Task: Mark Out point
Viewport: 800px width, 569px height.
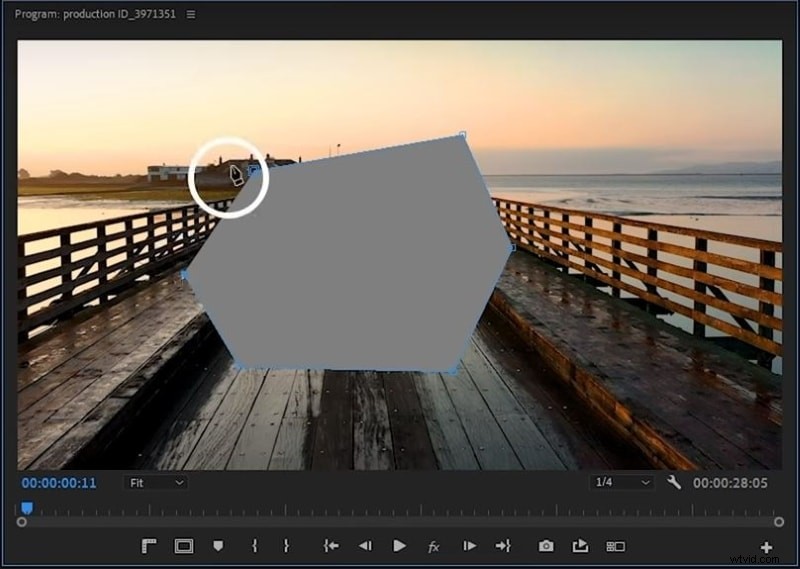Action: (286, 546)
